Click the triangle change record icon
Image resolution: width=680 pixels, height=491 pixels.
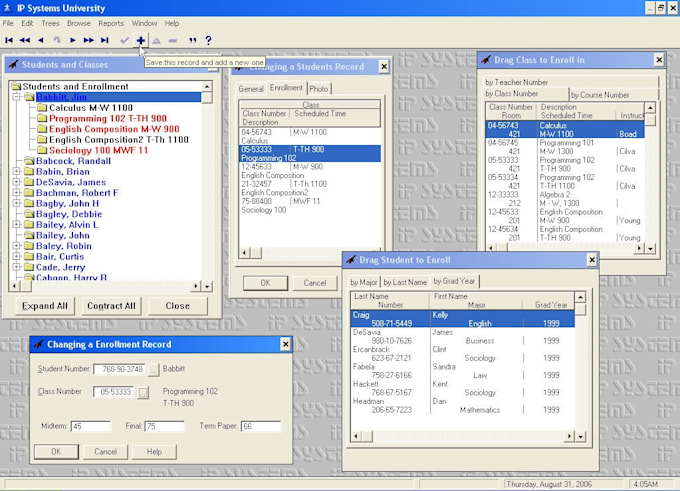point(157,41)
